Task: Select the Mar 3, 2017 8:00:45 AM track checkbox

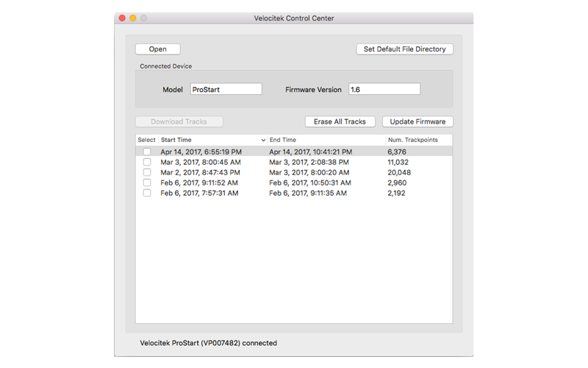Action: click(x=147, y=162)
